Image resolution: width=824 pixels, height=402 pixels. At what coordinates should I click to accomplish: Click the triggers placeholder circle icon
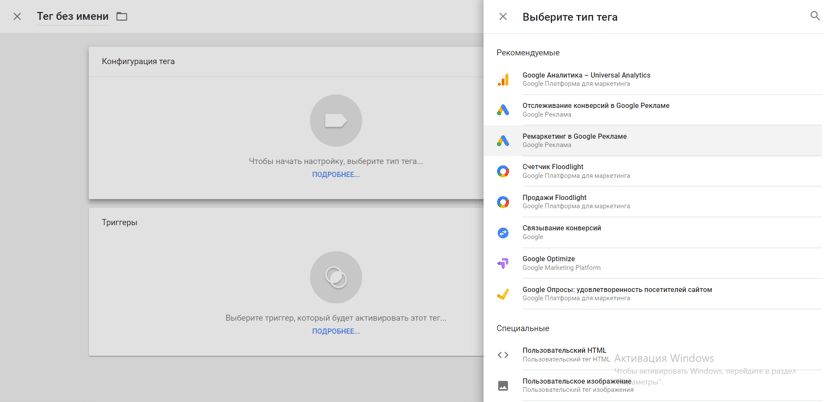(336, 277)
